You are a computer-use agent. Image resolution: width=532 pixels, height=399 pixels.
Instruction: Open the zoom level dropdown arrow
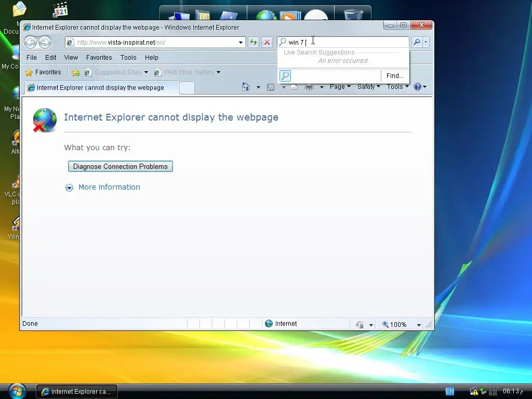click(x=419, y=325)
